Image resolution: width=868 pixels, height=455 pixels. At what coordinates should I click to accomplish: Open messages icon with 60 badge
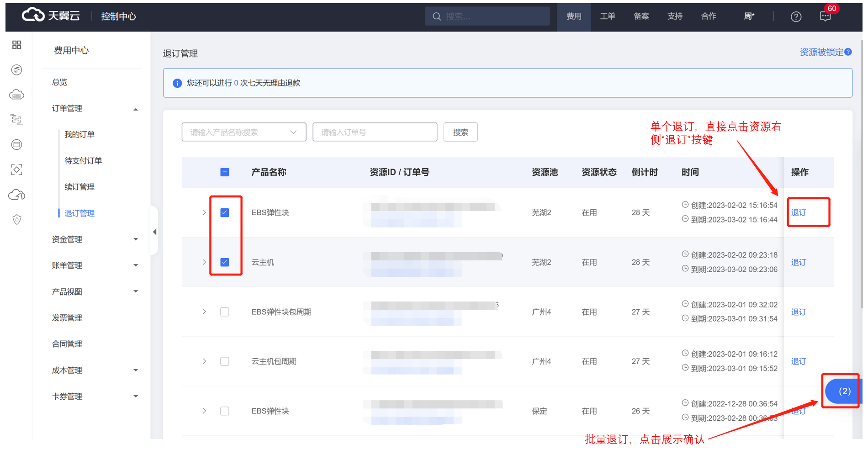tap(825, 17)
